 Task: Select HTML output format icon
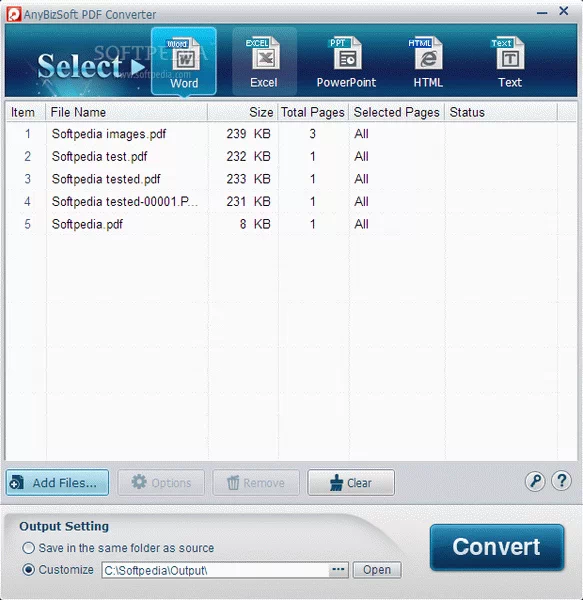point(428,63)
